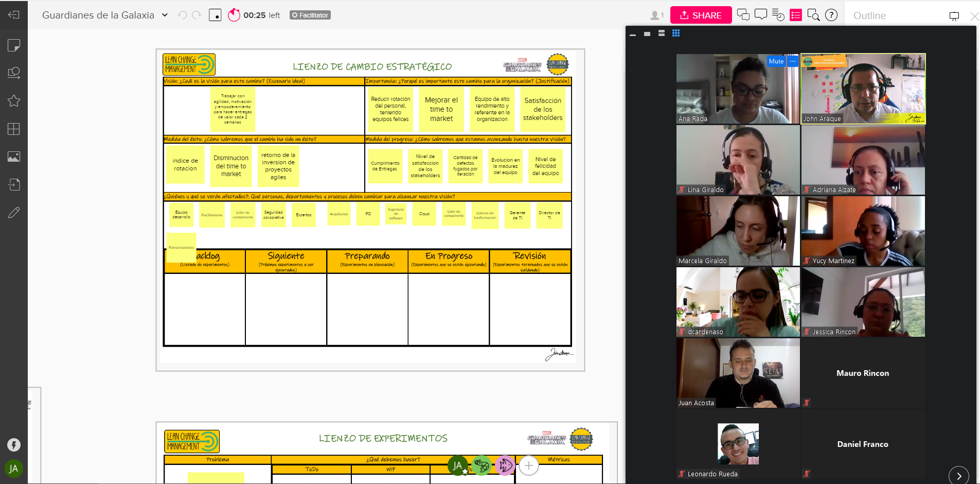
Task: View the participants count icon
Action: [657, 15]
